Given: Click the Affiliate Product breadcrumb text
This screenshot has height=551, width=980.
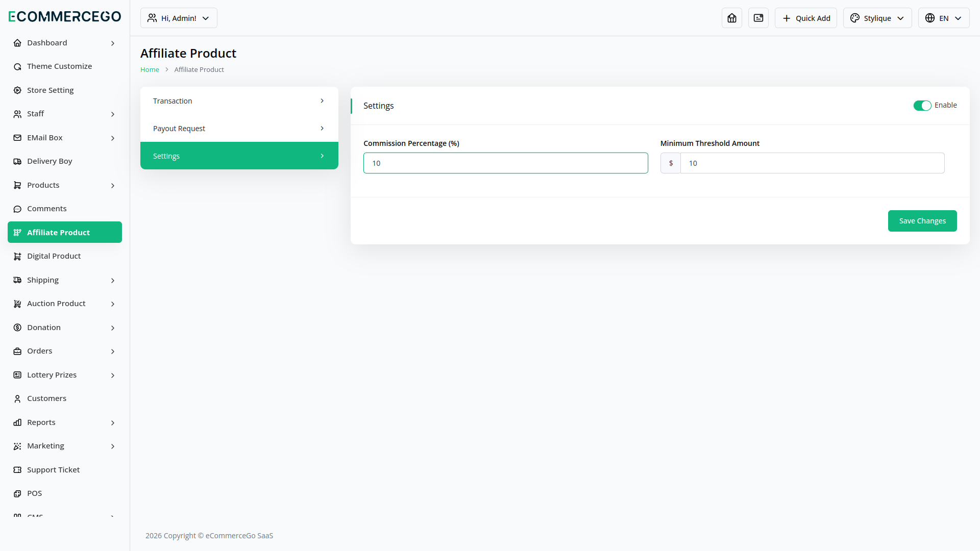Looking at the screenshot, I should tap(199, 69).
